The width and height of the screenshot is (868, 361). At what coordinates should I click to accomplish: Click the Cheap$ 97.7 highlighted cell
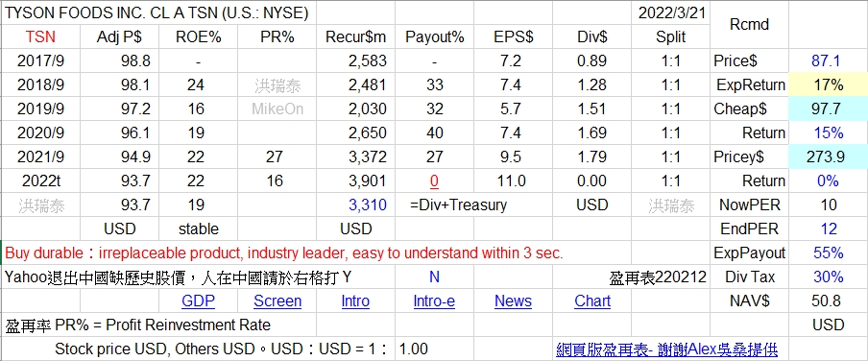pos(828,109)
